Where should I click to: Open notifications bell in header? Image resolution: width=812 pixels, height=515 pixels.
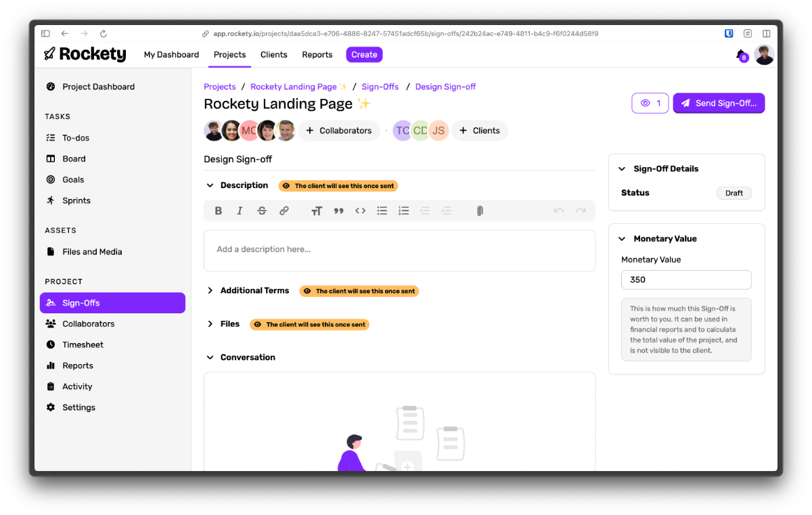tap(741, 55)
